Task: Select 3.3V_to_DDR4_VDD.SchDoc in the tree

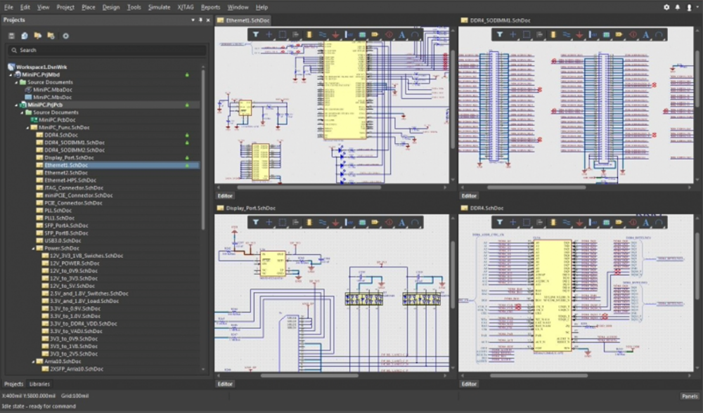Action: coord(83,324)
